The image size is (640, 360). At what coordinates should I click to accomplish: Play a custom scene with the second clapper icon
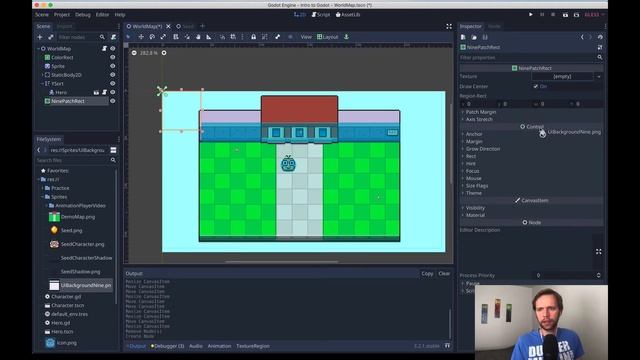[x=576, y=15]
